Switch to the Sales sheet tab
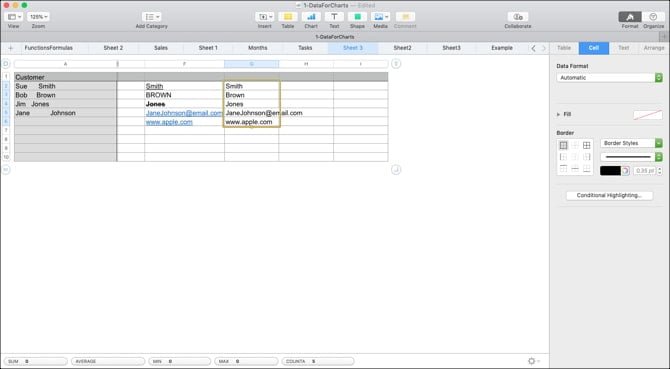Screen dimensions: 670x369 click(x=161, y=48)
